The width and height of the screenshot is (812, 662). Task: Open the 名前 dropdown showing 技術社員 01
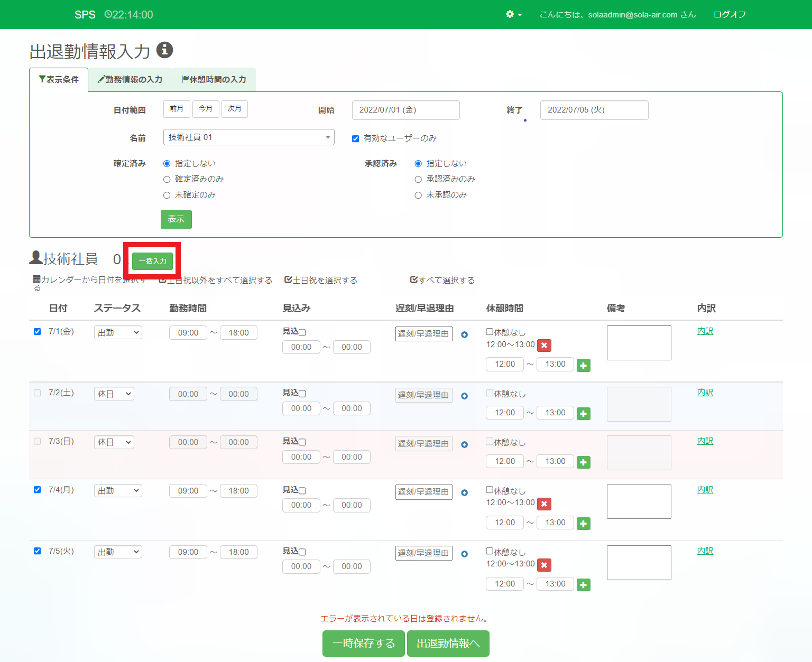click(x=248, y=137)
